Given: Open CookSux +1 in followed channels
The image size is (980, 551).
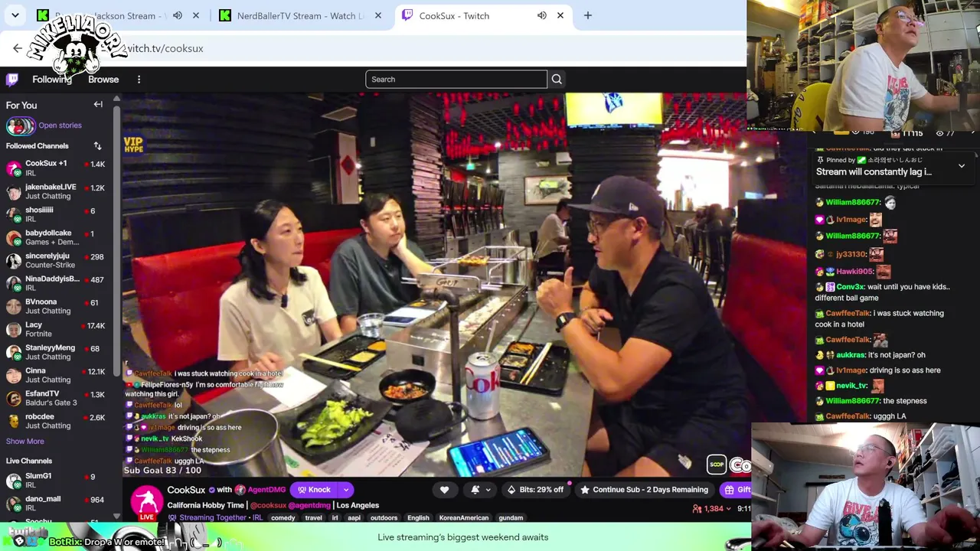Looking at the screenshot, I should (55, 168).
